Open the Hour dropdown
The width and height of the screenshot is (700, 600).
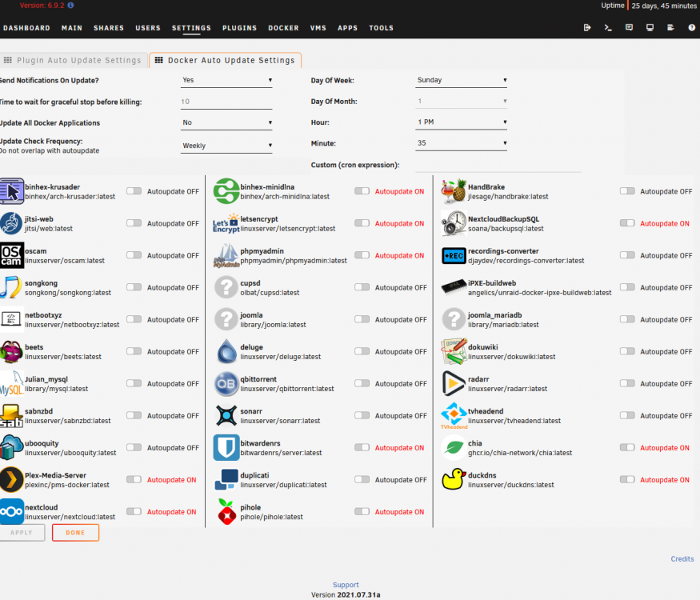coord(461,122)
